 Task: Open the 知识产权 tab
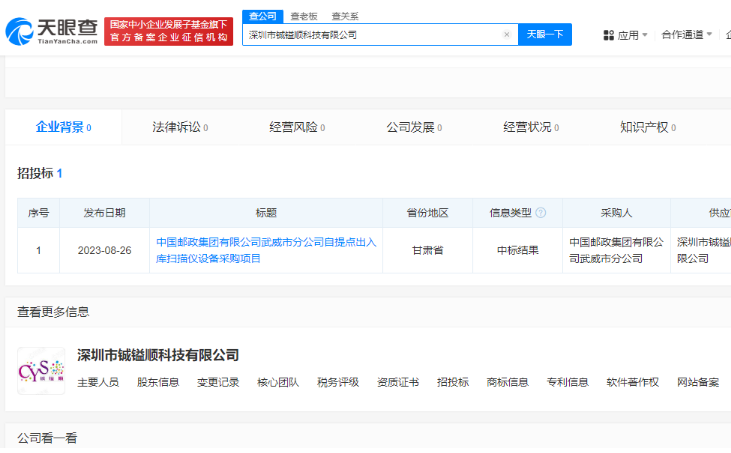tap(648, 127)
